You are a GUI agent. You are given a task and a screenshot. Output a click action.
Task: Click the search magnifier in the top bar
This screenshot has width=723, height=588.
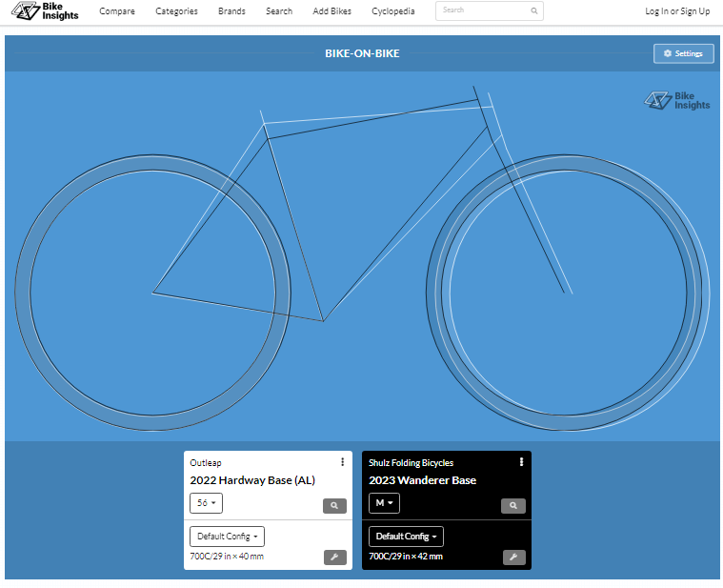point(534,10)
